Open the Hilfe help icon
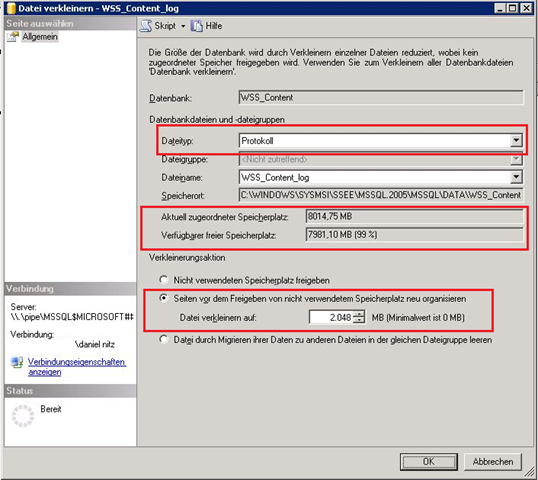Image resolution: width=538 pixels, height=480 pixels. (x=197, y=26)
